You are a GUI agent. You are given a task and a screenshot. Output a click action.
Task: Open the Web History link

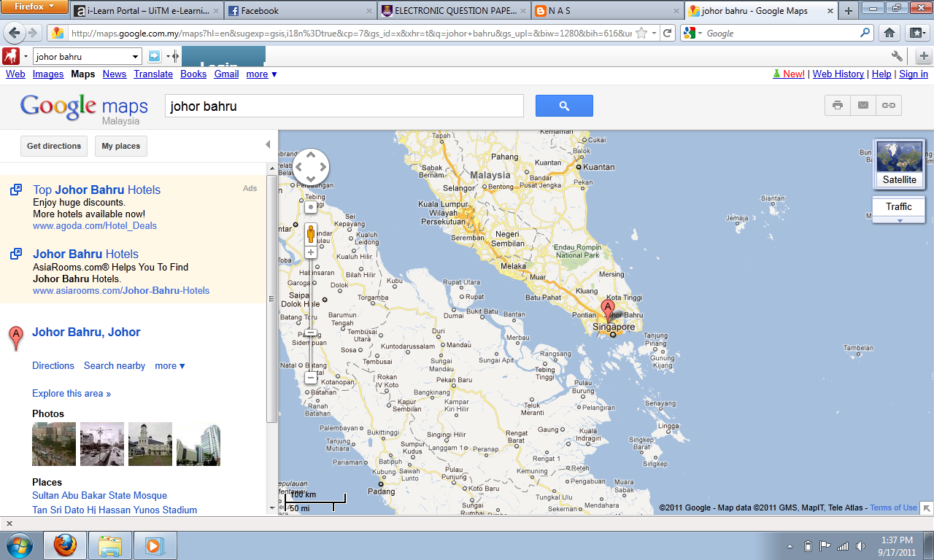click(x=838, y=74)
